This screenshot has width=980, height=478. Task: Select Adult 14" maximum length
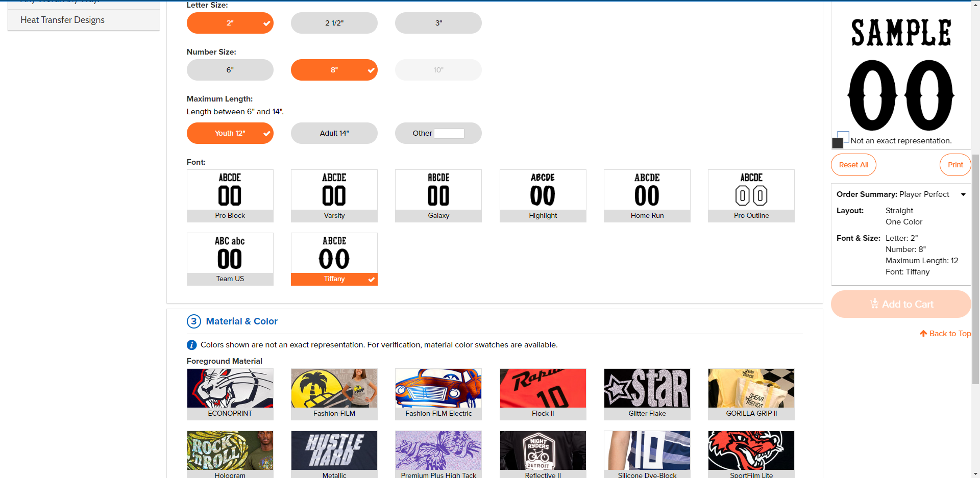pyautogui.click(x=334, y=133)
